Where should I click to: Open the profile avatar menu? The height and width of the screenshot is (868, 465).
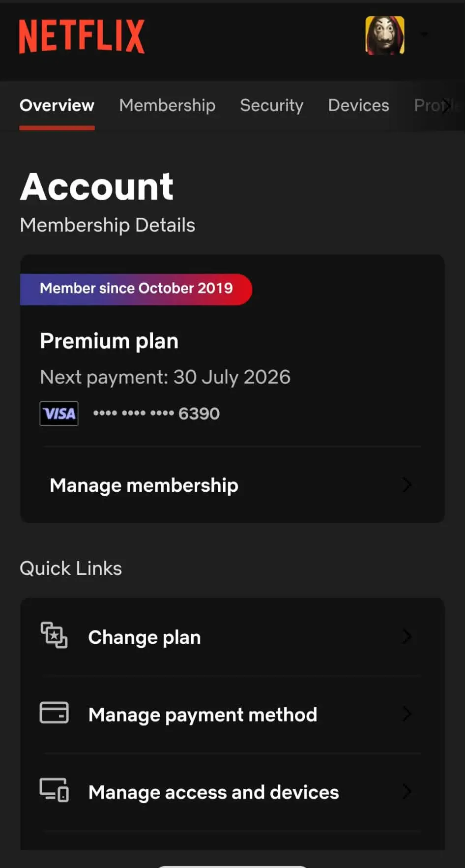pos(385,35)
